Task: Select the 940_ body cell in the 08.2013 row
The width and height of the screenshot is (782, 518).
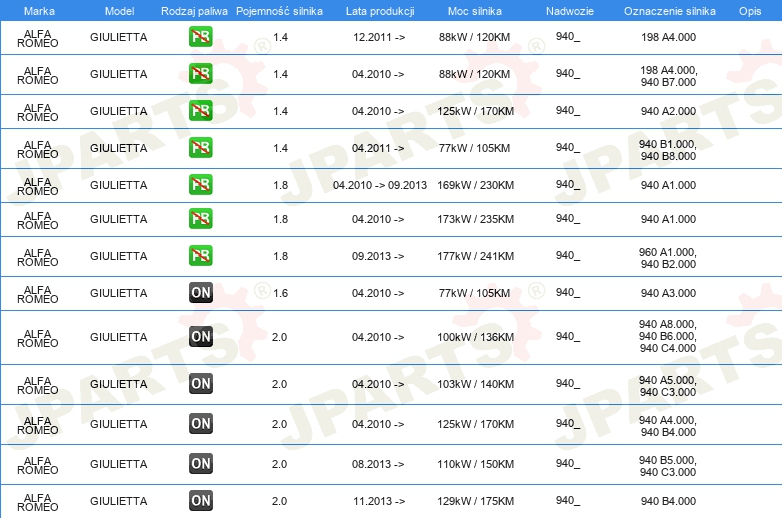Action: click(568, 463)
